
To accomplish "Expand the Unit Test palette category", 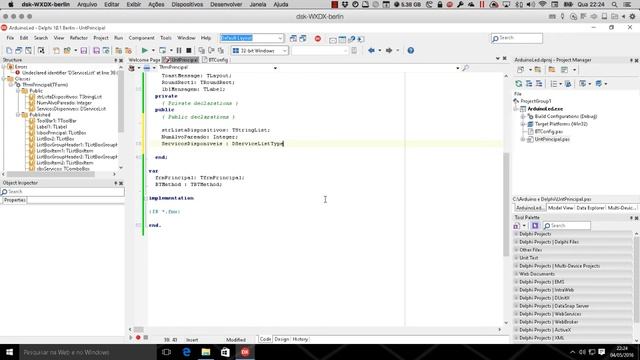I will point(516,258).
